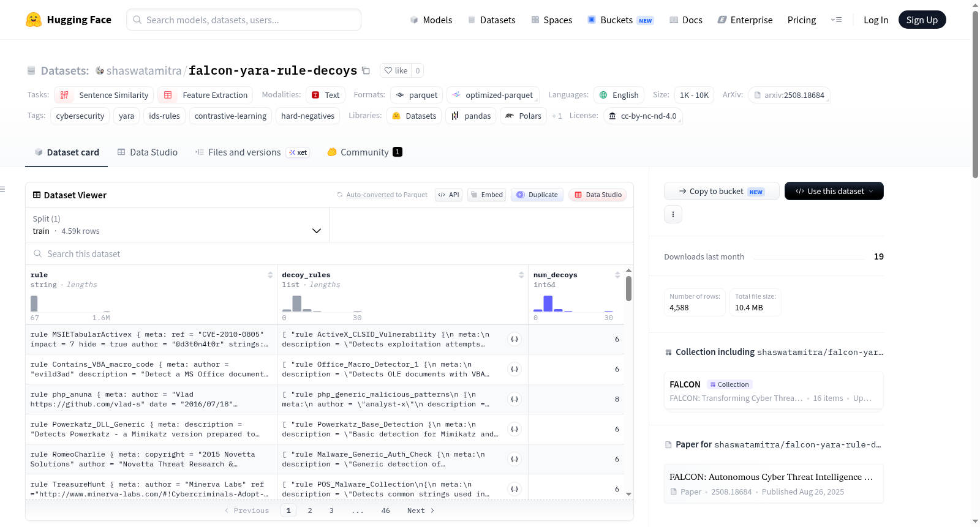Open the Community tab

[364, 152]
